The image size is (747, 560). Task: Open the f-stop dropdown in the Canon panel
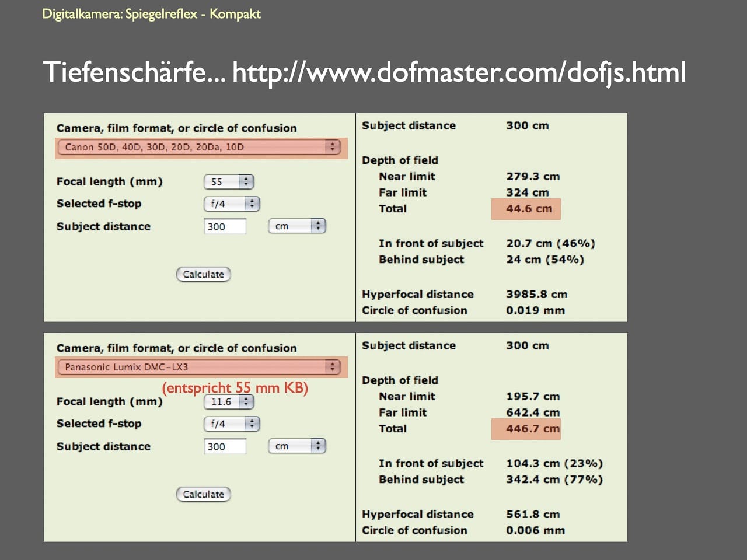(x=232, y=204)
